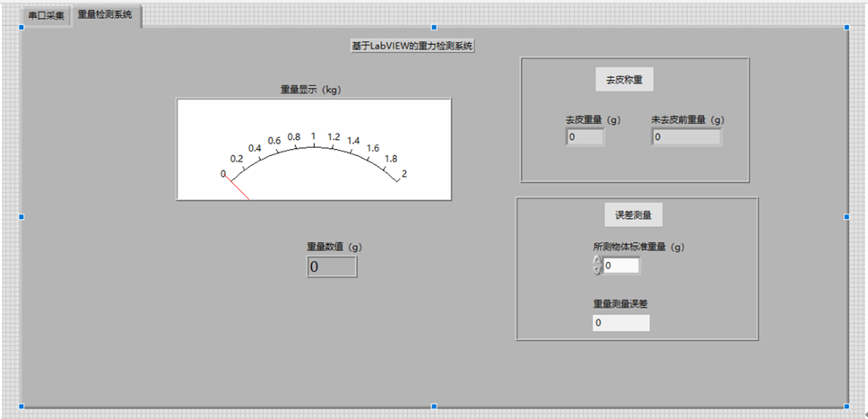Screen dimensions: 868x419
Task: Click the weight meter gauge display
Action: [x=314, y=149]
